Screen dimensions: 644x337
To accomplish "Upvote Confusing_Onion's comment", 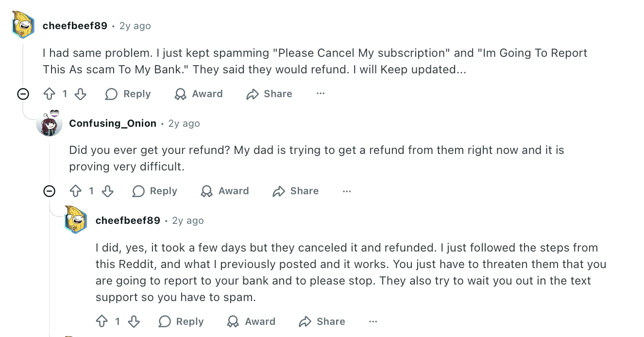I will tap(76, 191).
